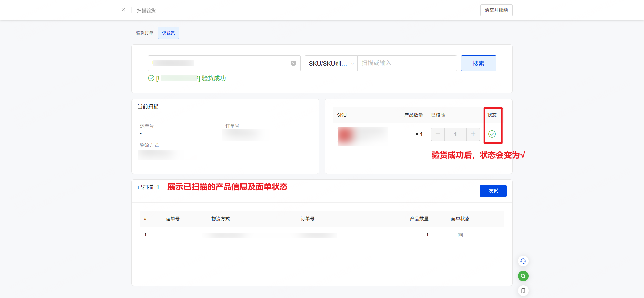Select the 仅验货 tab
Image resolution: width=644 pixels, height=298 pixels.
tap(168, 33)
